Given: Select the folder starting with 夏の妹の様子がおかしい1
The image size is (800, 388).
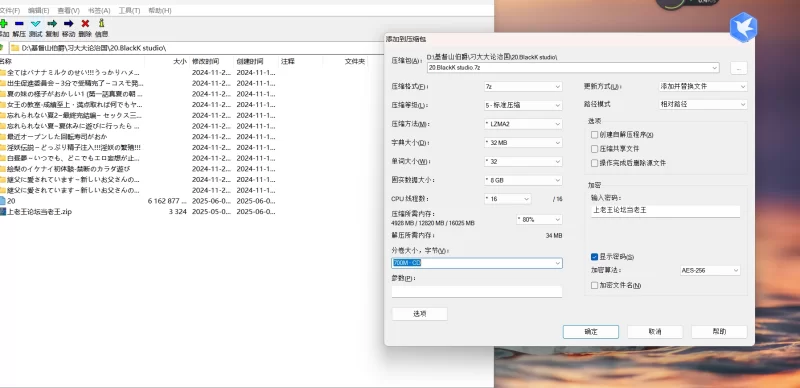Looking at the screenshot, I should click(74, 94).
